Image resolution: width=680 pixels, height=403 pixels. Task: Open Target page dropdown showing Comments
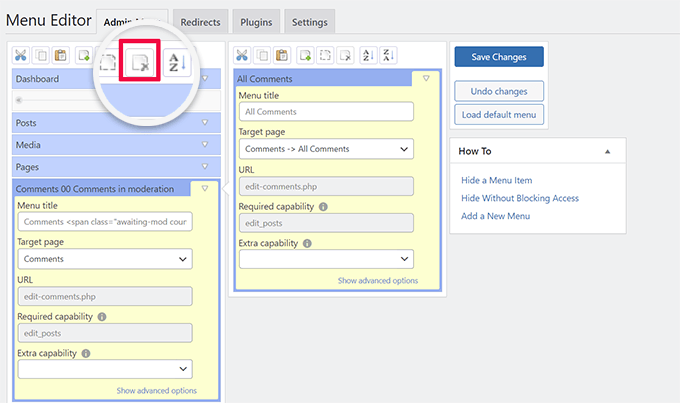[105, 259]
